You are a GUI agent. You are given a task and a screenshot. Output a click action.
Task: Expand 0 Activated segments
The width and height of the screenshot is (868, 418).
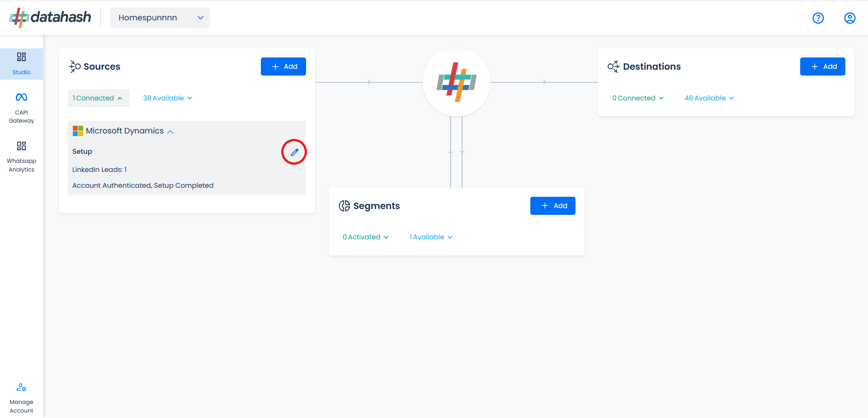(x=366, y=237)
